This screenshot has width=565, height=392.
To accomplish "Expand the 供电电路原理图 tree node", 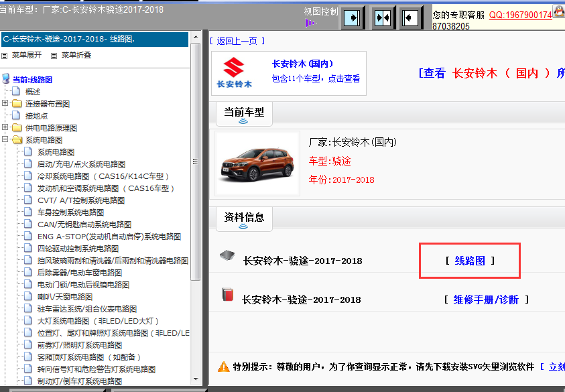I will [5, 127].
